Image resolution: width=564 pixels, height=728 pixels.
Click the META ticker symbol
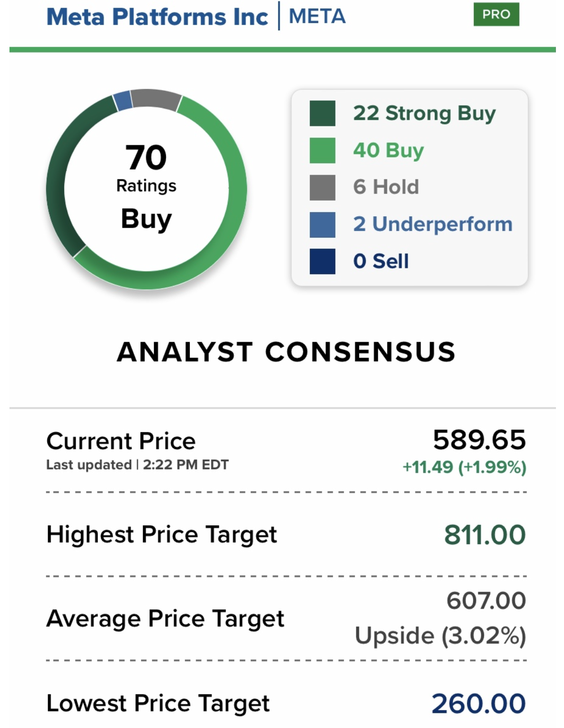tap(317, 17)
